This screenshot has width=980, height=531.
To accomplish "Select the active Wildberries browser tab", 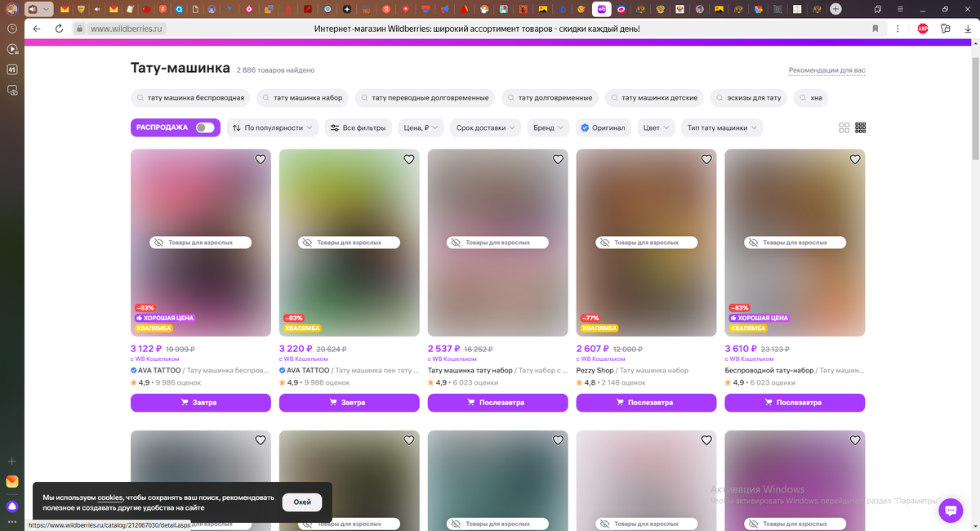I will [x=603, y=9].
